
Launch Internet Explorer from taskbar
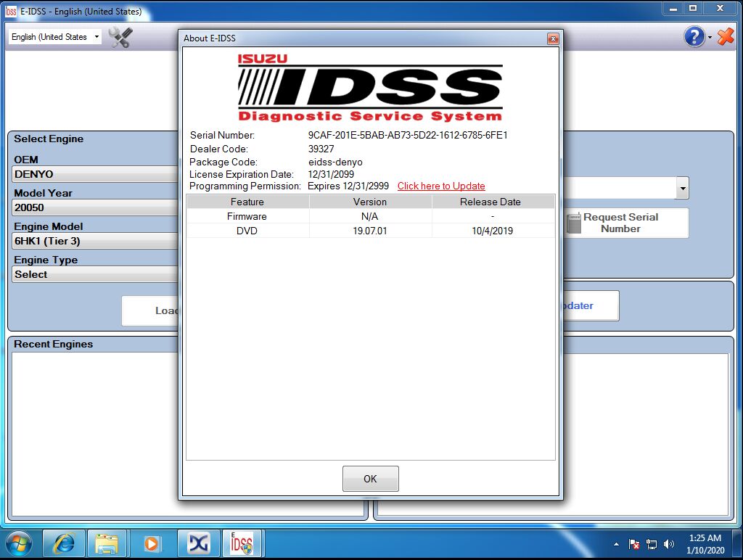64,543
